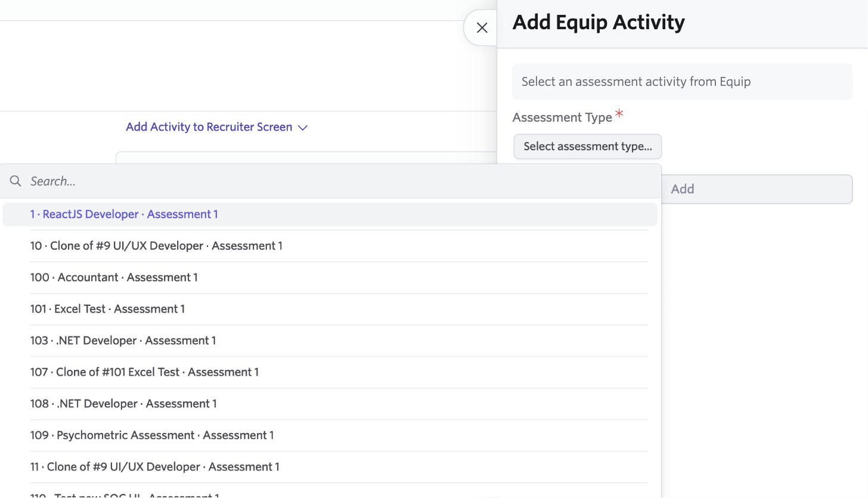This screenshot has width=868, height=498.
Task: Open the Select assessment type dropdown
Action: (587, 146)
